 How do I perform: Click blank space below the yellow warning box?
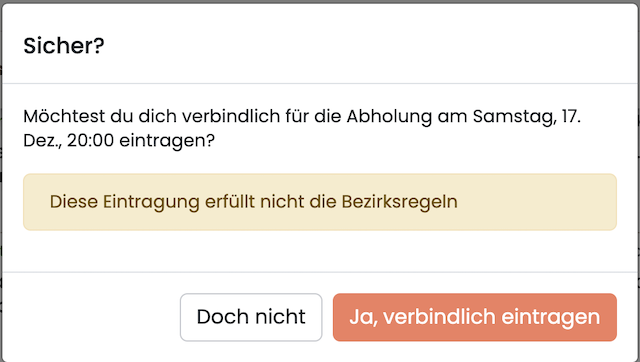(320, 251)
